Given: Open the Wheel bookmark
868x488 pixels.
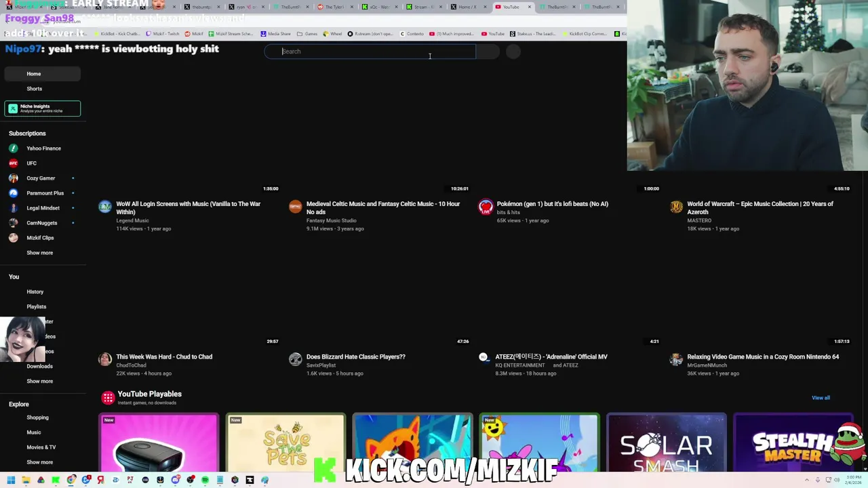Looking at the screenshot, I should coord(332,34).
